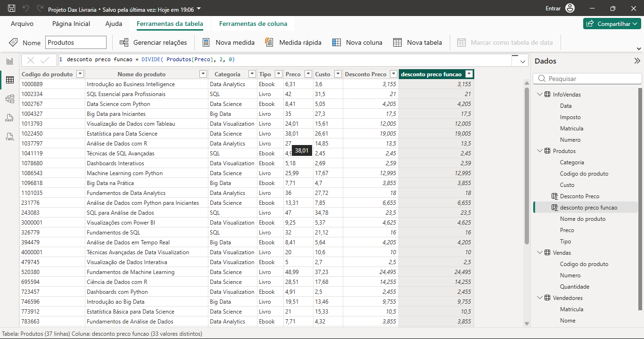
Task: Click in the table Nome field
Action: click(x=76, y=42)
